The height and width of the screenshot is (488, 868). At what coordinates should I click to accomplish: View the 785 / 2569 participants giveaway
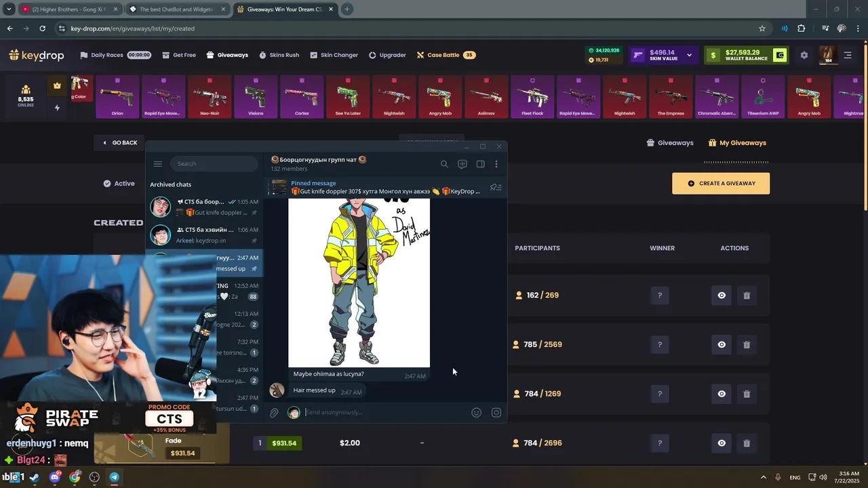click(722, 344)
